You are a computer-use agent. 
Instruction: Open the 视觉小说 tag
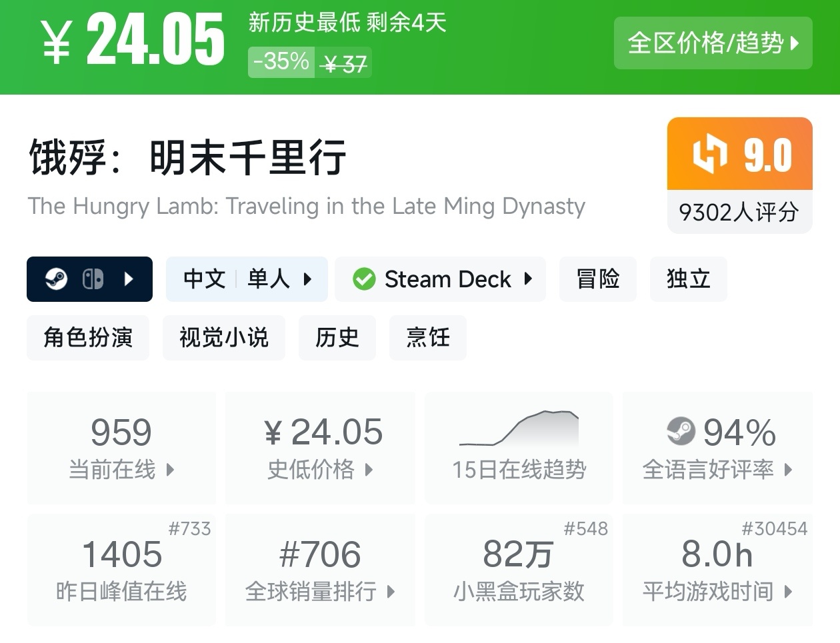[224, 338]
